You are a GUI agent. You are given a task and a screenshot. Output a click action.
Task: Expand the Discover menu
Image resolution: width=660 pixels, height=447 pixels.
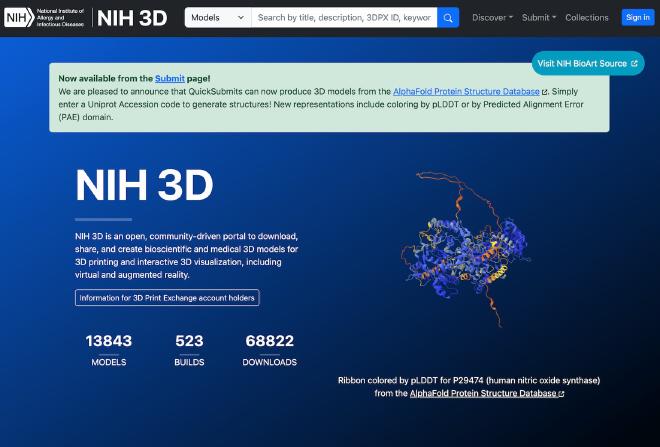(492, 17)
